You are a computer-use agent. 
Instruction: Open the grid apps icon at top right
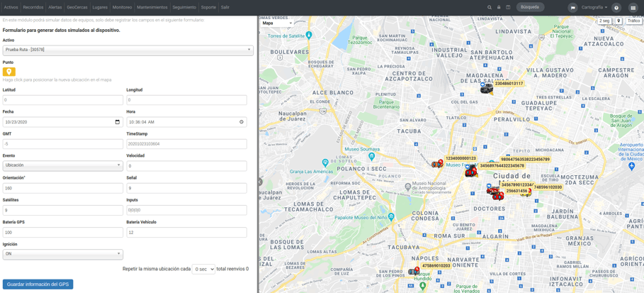pos(633,7)
